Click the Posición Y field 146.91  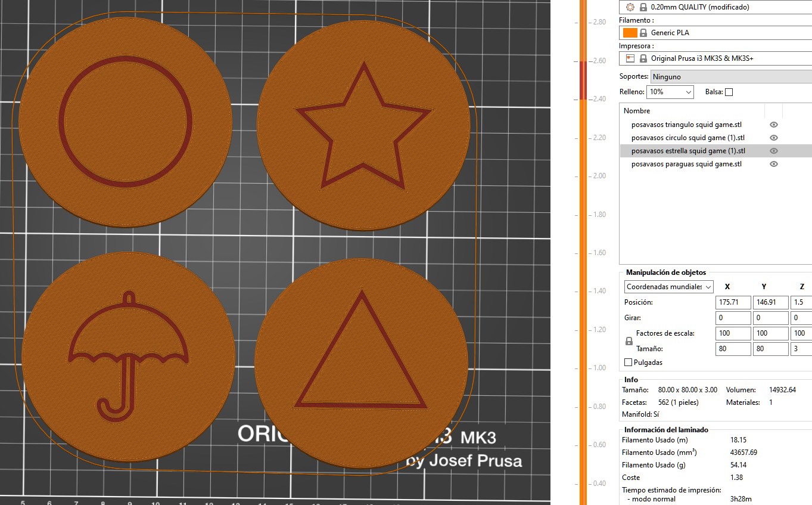[771, 303]
